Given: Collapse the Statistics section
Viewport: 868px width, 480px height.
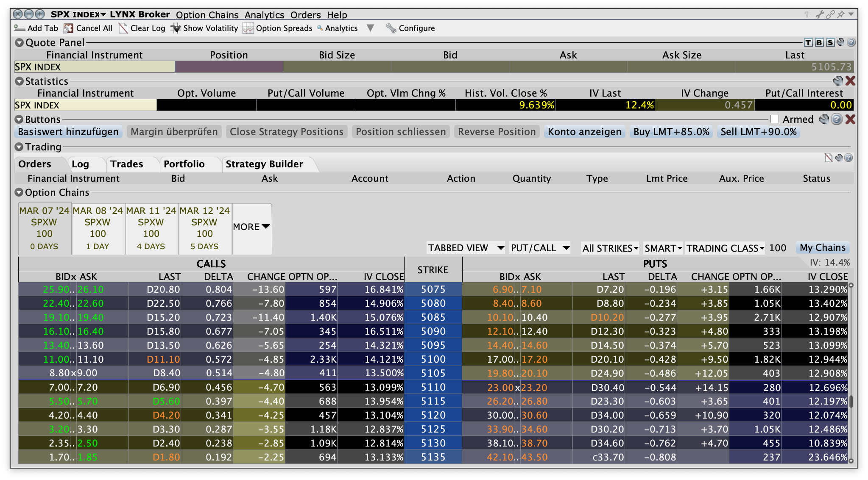Looking at the screenshot, I should point(19,81).
